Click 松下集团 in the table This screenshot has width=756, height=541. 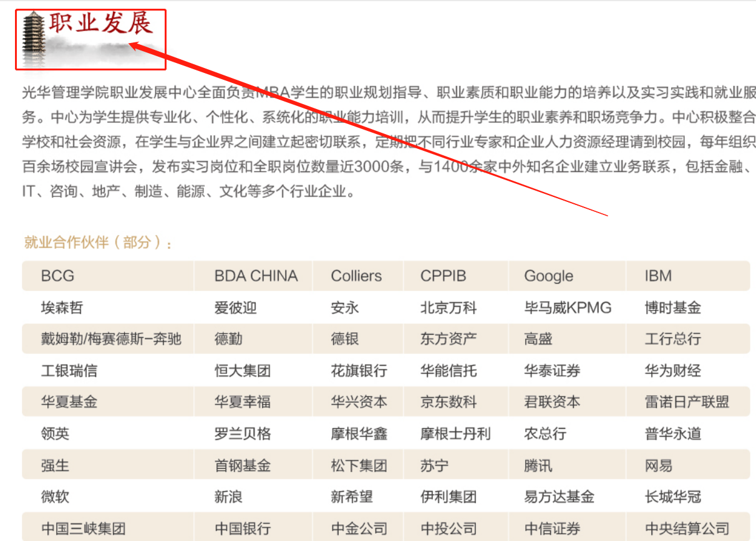[x=359, y=466]
